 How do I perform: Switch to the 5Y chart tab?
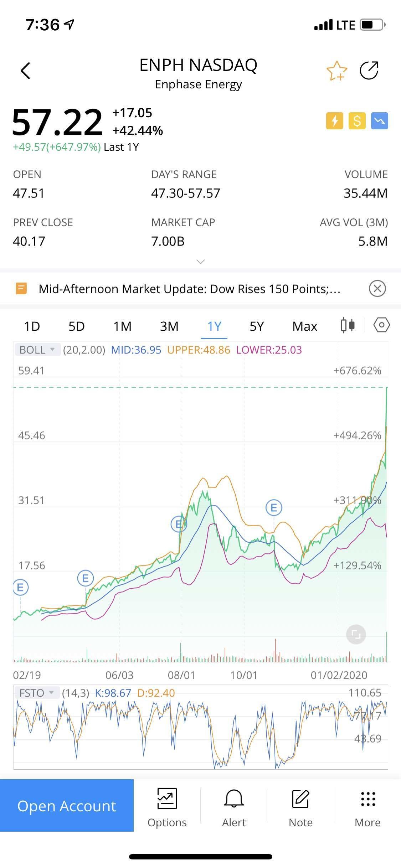click(x=257, y=326)
